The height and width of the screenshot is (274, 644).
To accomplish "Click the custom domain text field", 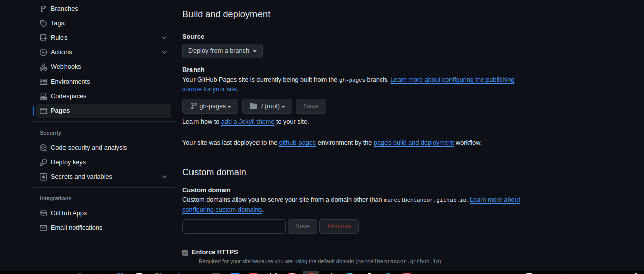I will [234, 226].
